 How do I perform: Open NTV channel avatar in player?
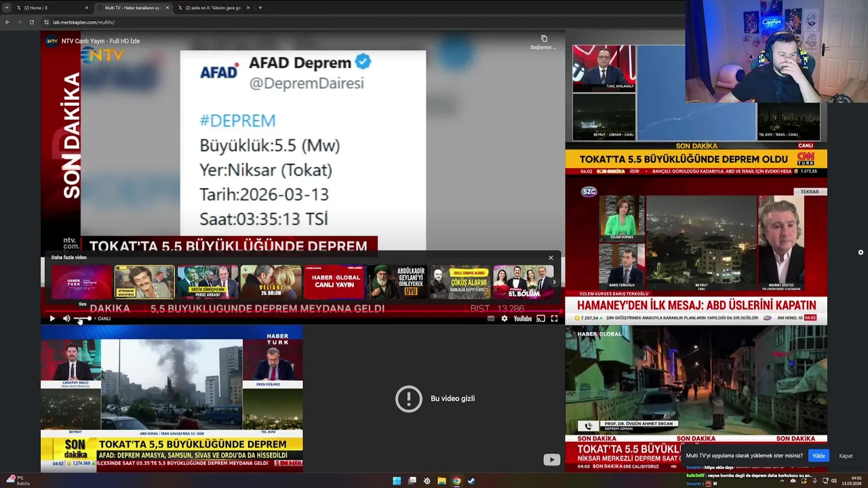click(52, 41)
